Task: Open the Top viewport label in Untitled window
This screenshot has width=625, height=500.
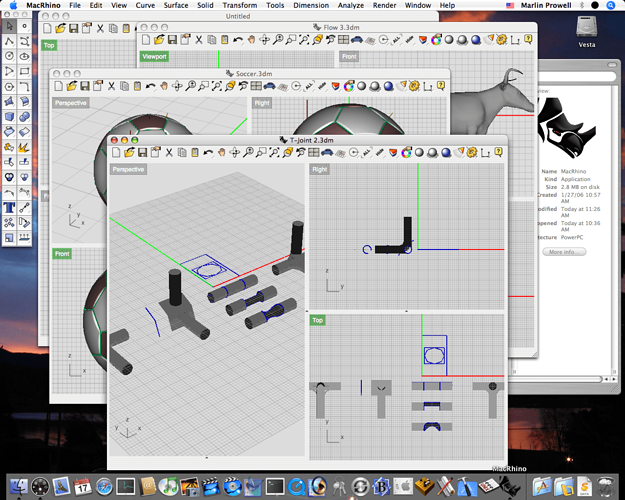Action: [49, 45]
